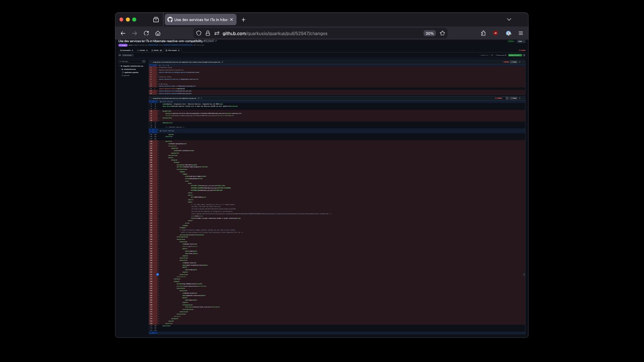Mark pom.xml file as Viewed

coord(514,98)
